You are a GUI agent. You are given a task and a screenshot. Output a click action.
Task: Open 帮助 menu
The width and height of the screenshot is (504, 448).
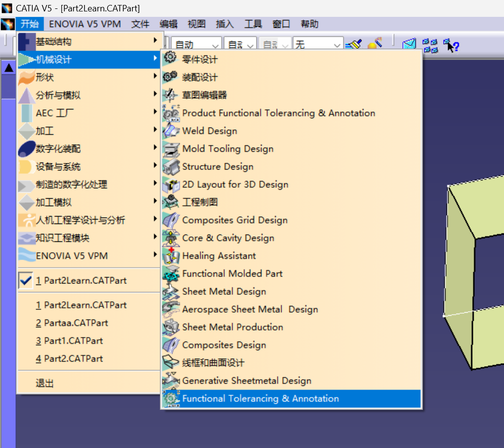[x=309, y=24]
